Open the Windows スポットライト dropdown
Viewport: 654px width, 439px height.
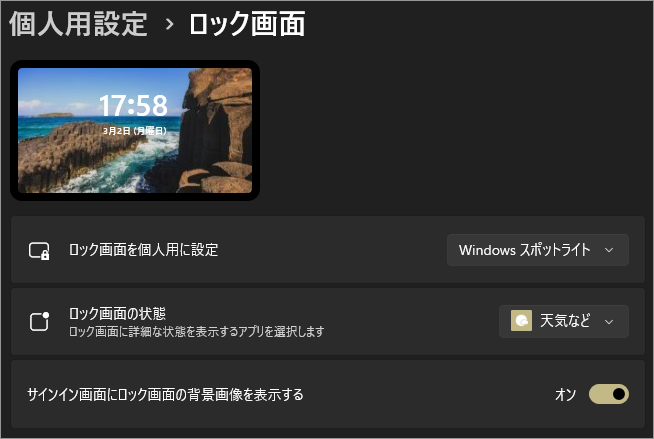click(x=538, y=250)
